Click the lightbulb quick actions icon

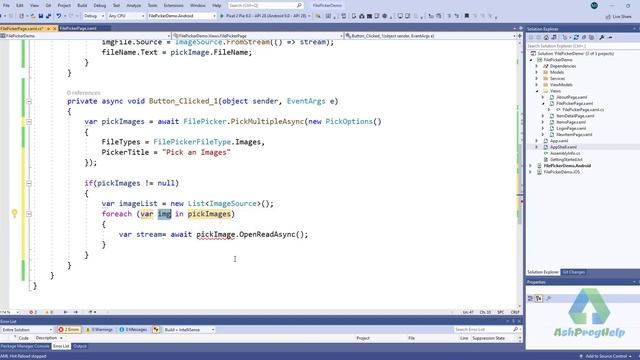click(x=15, y=213)
